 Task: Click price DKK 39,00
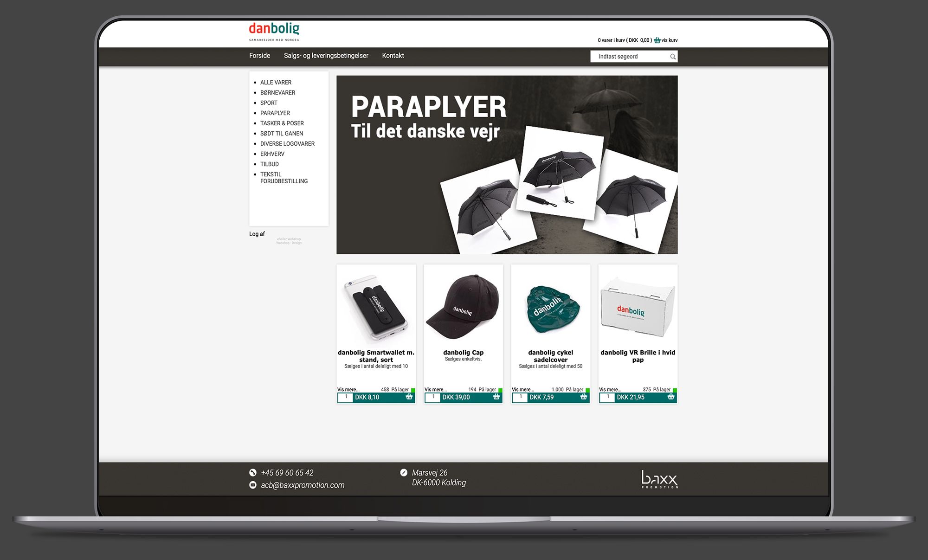[x=456, y=397]
